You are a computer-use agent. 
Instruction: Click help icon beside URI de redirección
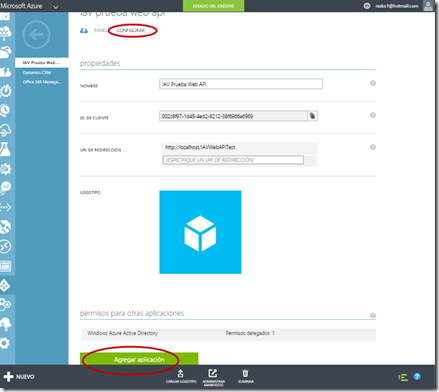(373, 147)
